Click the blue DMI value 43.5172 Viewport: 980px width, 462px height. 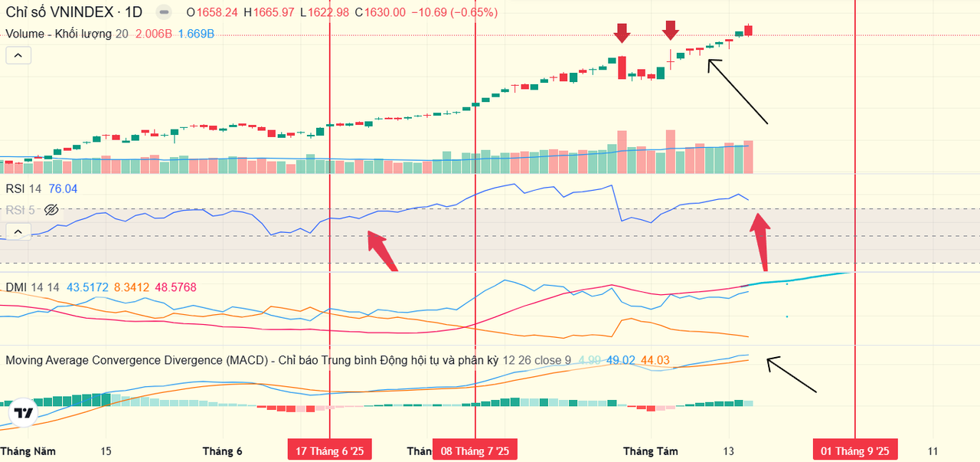tap(89, 287)
